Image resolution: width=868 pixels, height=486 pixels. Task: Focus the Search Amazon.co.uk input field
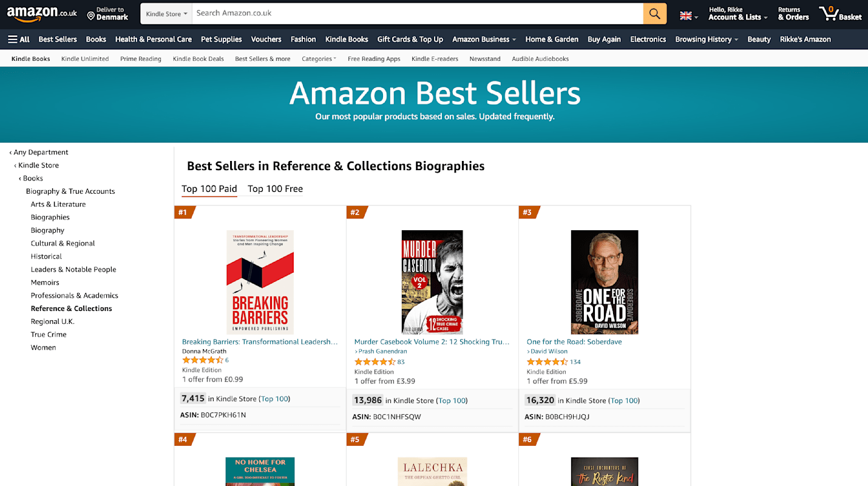coord(417,13)
